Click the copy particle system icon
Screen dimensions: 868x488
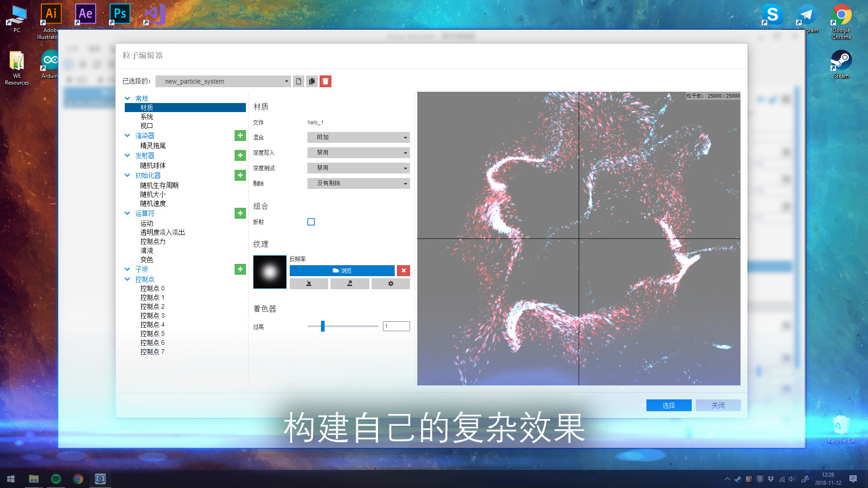[311, 81]
